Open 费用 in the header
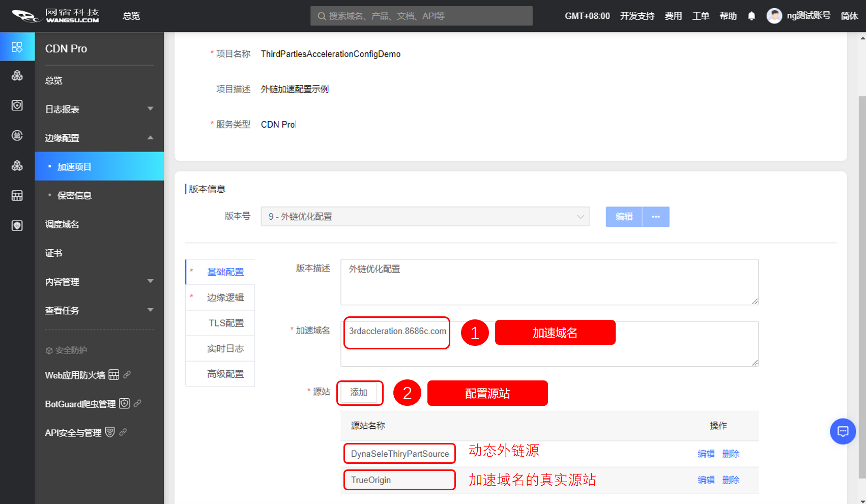The height and width of the screenshot is (504, 866). 673,16
